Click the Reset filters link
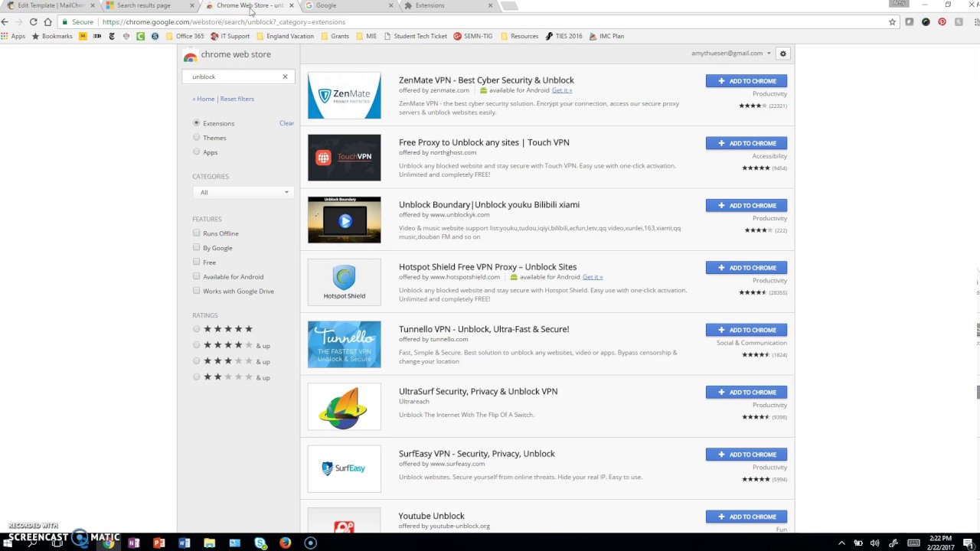 (237, 99)
